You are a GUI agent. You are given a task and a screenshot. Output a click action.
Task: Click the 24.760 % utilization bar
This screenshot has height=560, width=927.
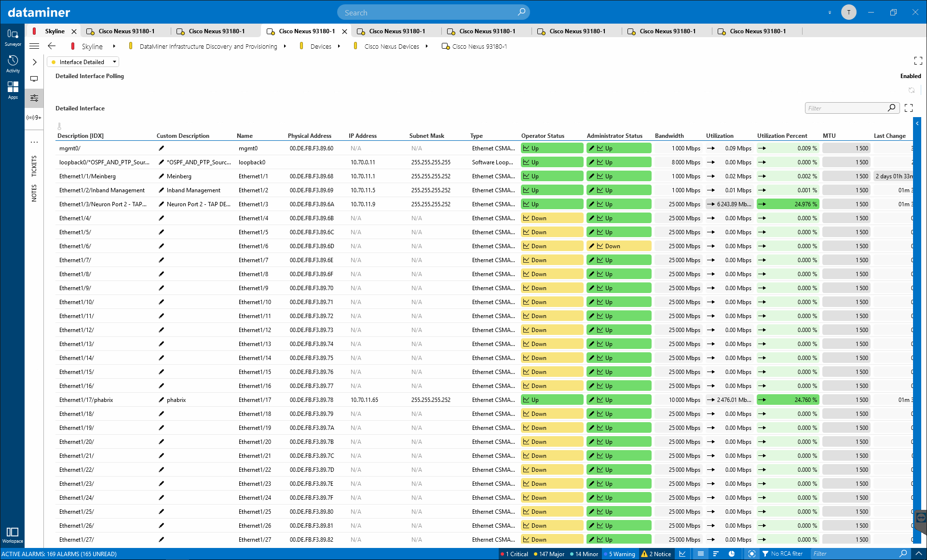click(x=788, y=400)
